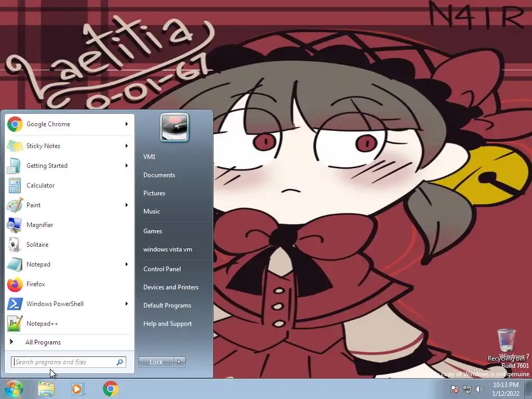This screenshot has height=399, width=532.
Task: Launch the Calculator program
Action: [x=69, y=185]
